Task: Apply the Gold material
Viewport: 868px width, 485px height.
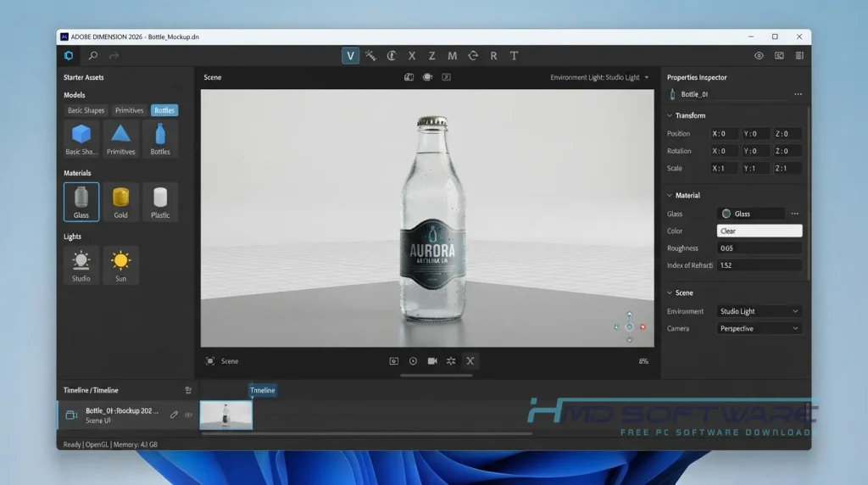Action: [120, 202]
